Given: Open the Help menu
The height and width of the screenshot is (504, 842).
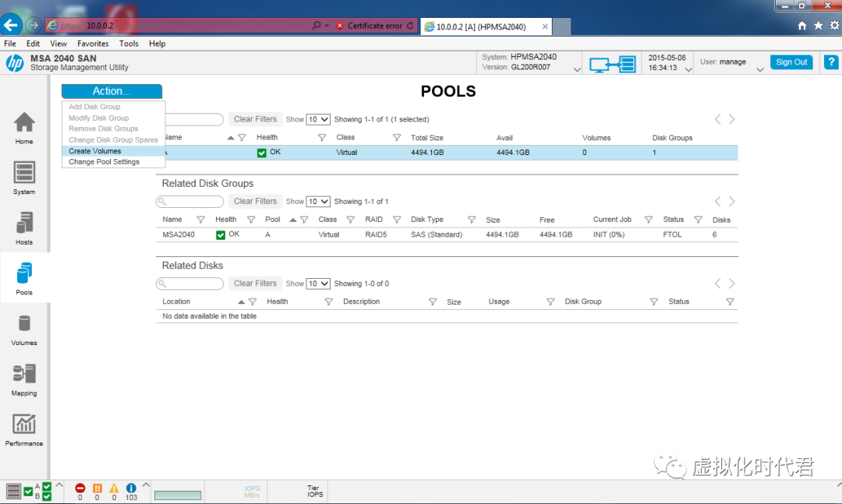Looking at the screenshot, I should [x=157, y=44].
